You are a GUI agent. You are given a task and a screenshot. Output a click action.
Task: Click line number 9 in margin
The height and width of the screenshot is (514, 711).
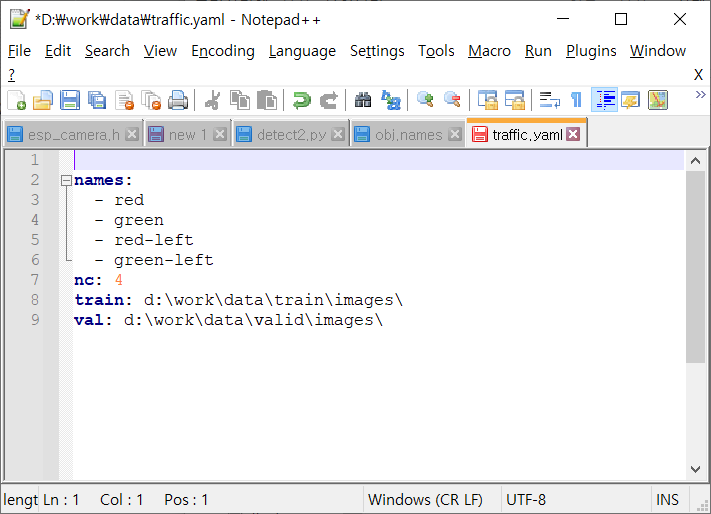point(35,320)
